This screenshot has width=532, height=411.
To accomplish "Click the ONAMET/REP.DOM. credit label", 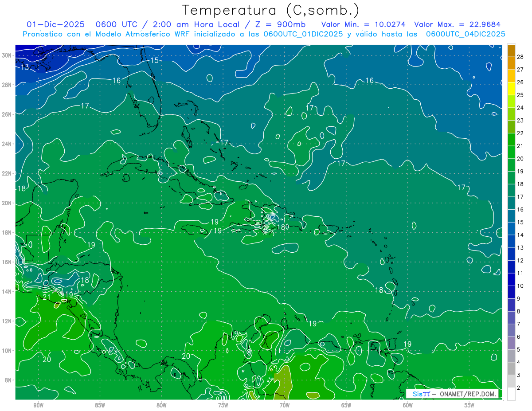I will click(468, 394).
